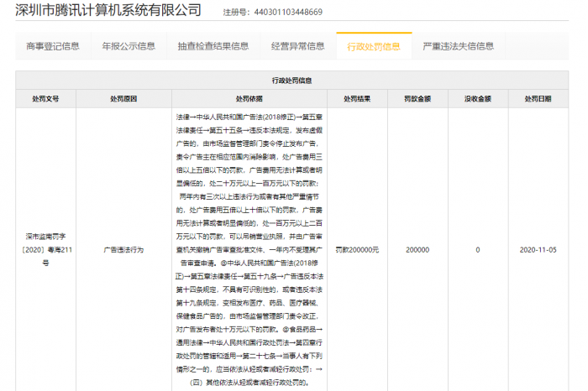Click the 处罚原因 column header

(x=123, y=98)
